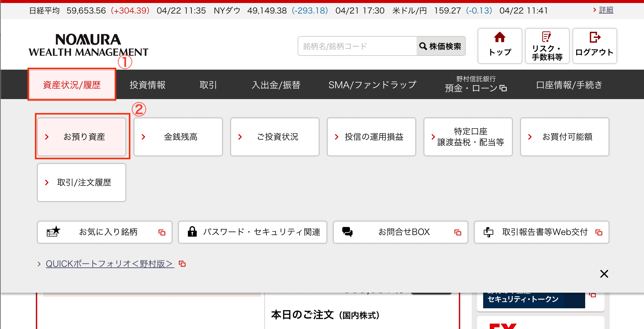This screenshot has width=644, height=329.
Task: Click the 米ドル/円 159.27 value
Action: [447, 11]
